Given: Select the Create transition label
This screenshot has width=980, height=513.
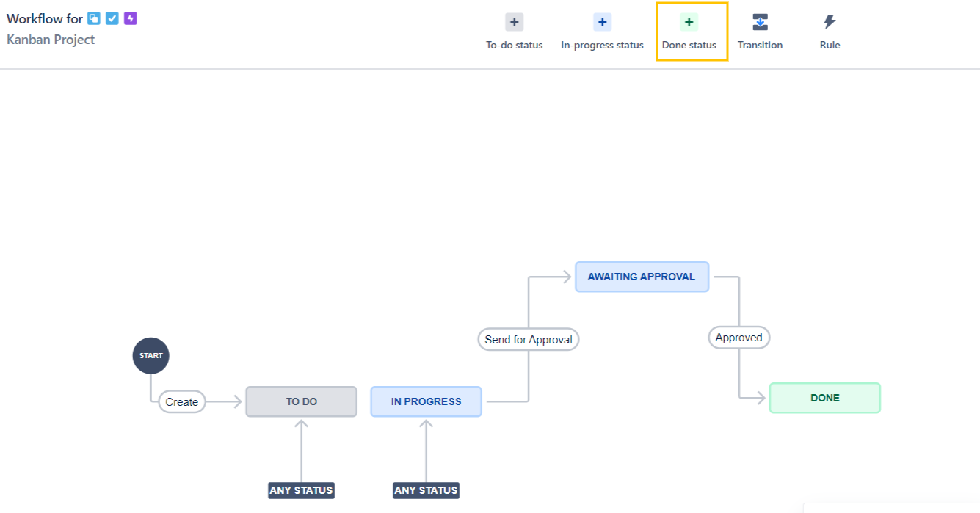Looking at the screenshot, I should 182,401.
